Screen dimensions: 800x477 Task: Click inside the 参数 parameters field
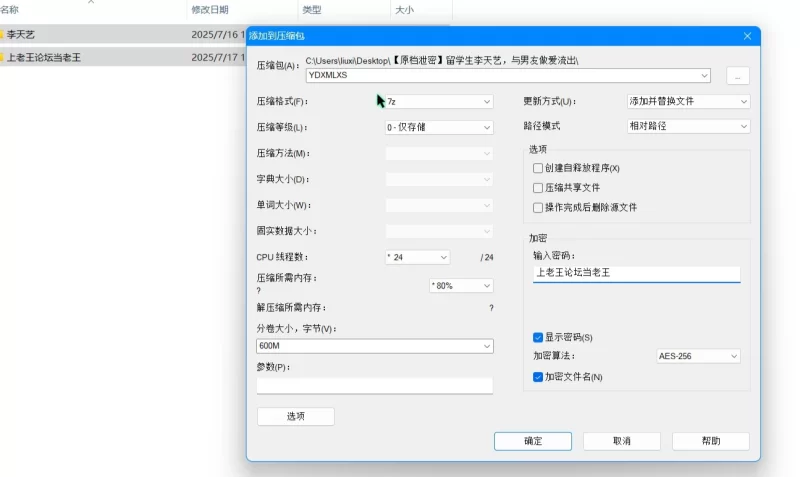[x=374, y=385]
